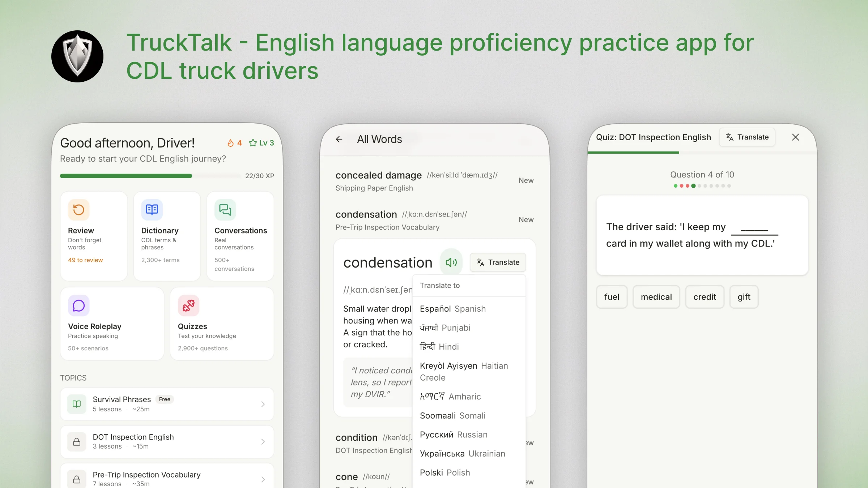The image size is (868, 488).
Task: Open the Translate dropdown for condensation
Action: pos(498,262)
